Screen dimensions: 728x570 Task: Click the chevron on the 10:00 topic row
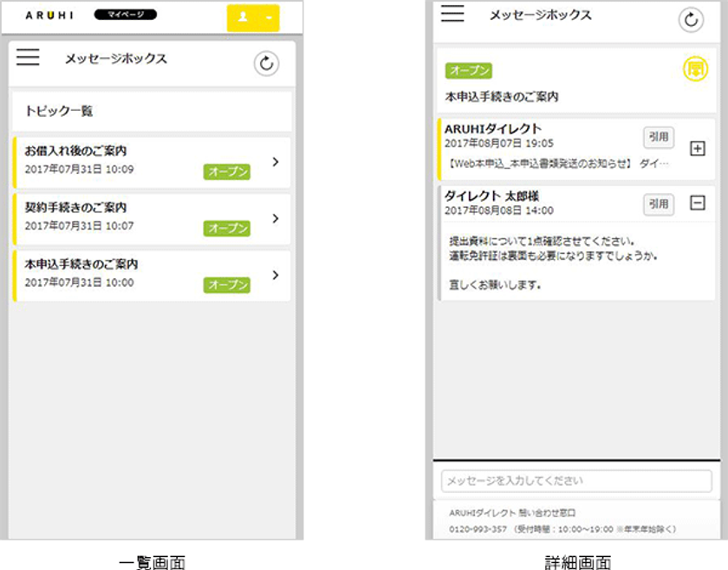click(x=276, y=275)
